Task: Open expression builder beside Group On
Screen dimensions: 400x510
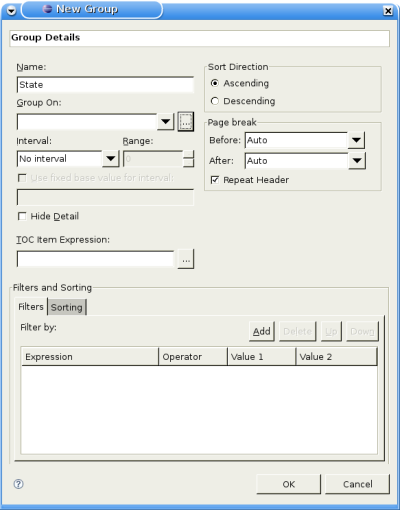Action: [x=186, y=122]
